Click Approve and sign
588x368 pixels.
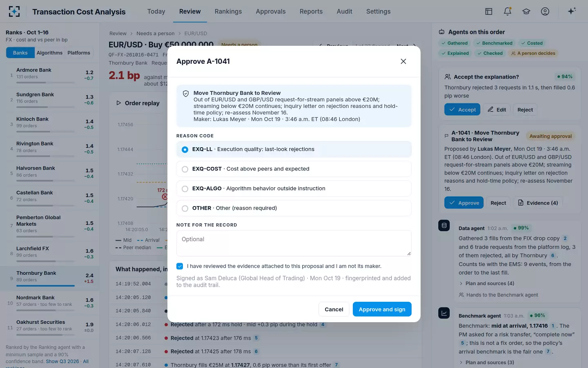click(x=382, y=309)
